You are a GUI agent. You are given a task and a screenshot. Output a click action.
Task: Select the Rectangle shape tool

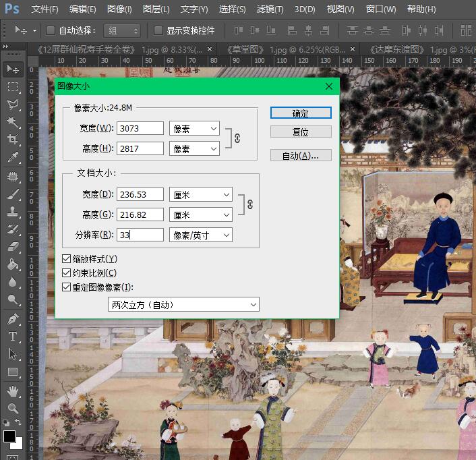click(13, 372)
